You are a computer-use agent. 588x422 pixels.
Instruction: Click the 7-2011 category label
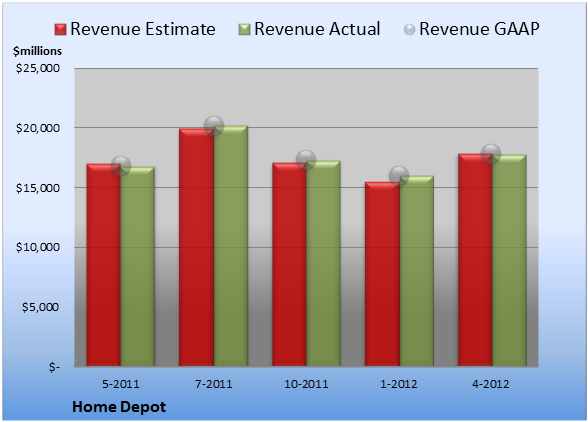coord(214,384)
